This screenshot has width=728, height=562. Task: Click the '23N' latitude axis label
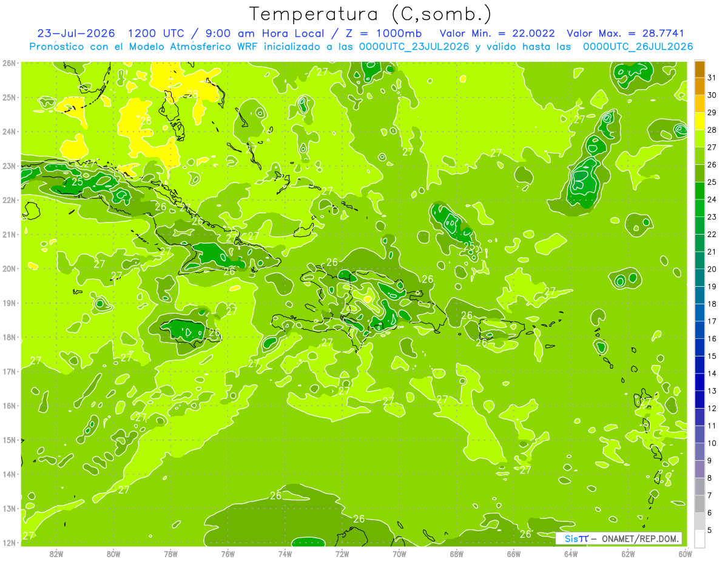click(8, 166)
